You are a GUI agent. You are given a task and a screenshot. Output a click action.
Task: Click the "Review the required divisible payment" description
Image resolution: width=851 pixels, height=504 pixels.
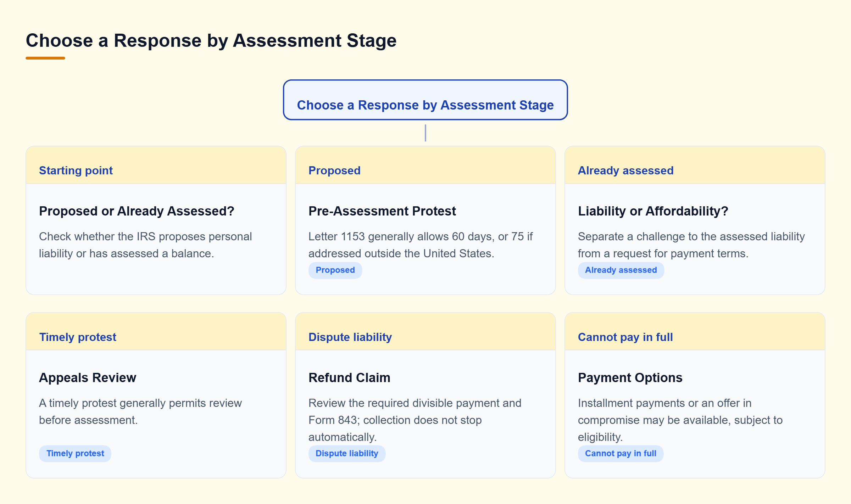(x=415, y=420)
